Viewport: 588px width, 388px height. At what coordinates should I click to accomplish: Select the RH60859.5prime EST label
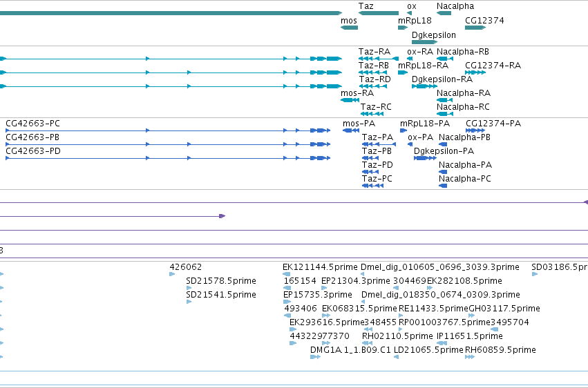pos(500,350)
